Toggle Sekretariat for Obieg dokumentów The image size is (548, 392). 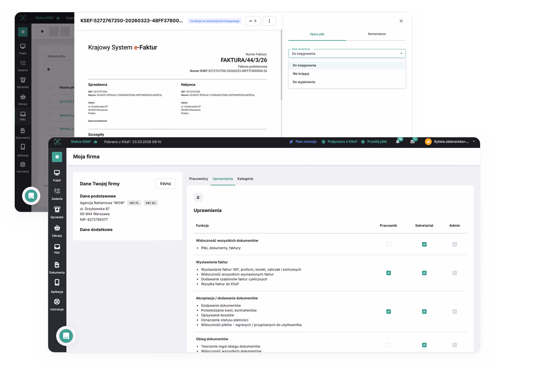click(424, 345)
